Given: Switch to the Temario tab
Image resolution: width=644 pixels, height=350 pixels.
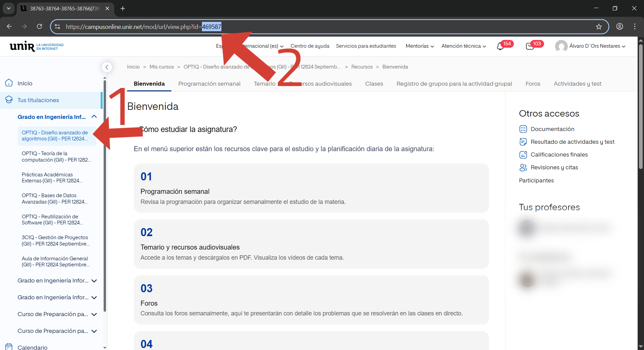Looking at the screenshot, I should (265, 84).
